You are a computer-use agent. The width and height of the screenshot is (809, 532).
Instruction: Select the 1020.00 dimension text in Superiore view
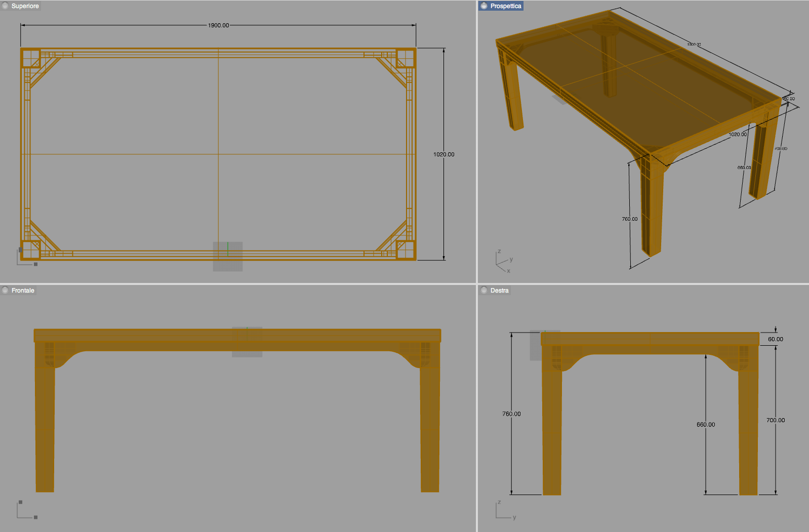pos(444,154)
